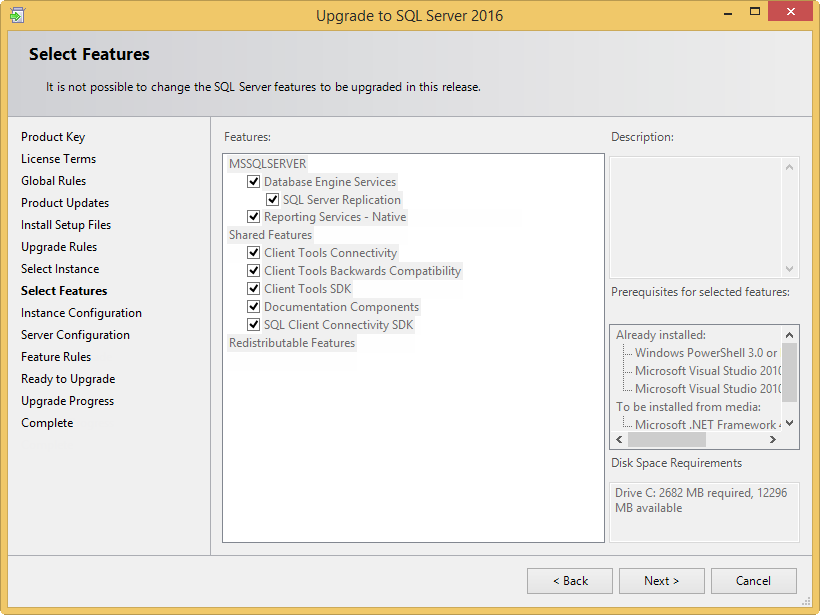This screenshot has width=820, height=615.
Task: Click the Next button
Action: pos(662,581)
